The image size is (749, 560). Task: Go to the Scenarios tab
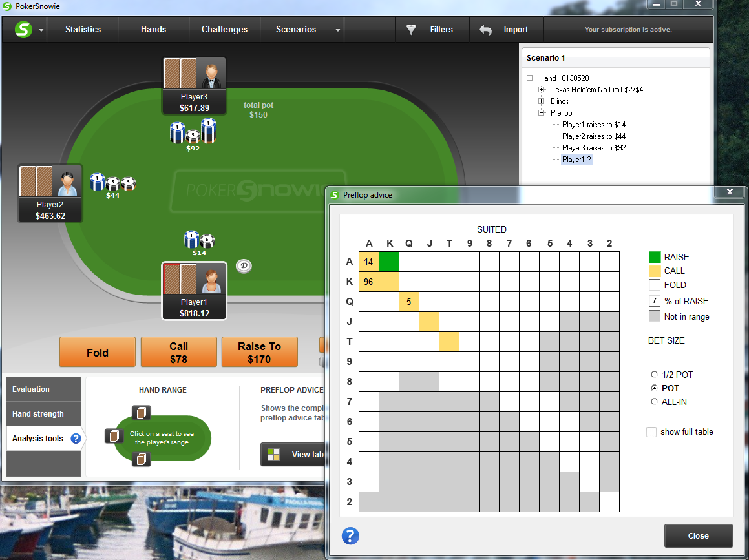click(296, 29)
